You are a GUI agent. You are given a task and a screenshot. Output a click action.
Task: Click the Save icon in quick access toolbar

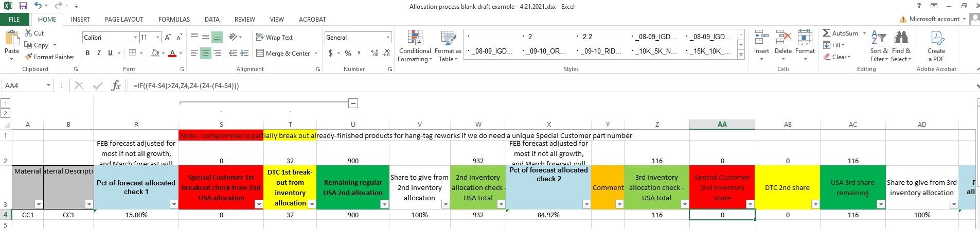[x=23, y=6]
